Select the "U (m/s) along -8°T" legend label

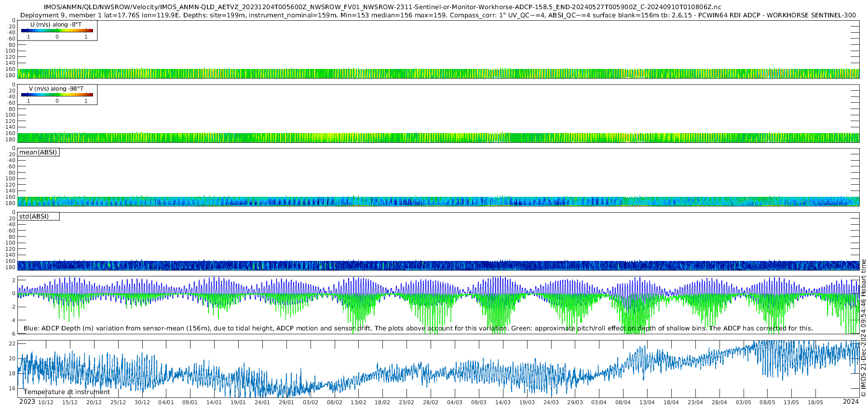[x=56, y=25]
